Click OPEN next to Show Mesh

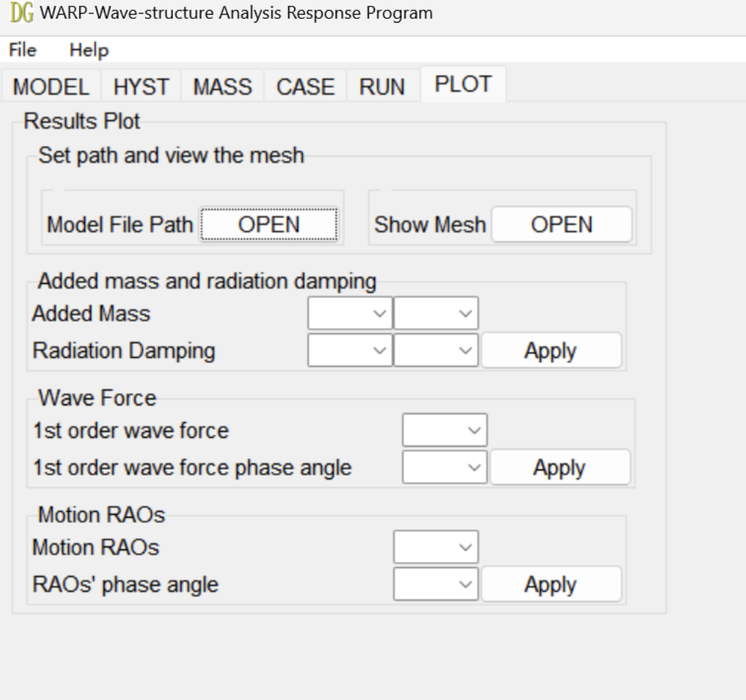tap(561, 225)
